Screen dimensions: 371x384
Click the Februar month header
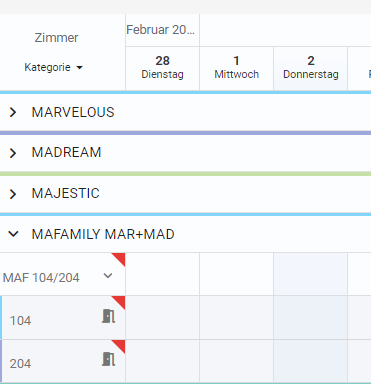point(161,30)
